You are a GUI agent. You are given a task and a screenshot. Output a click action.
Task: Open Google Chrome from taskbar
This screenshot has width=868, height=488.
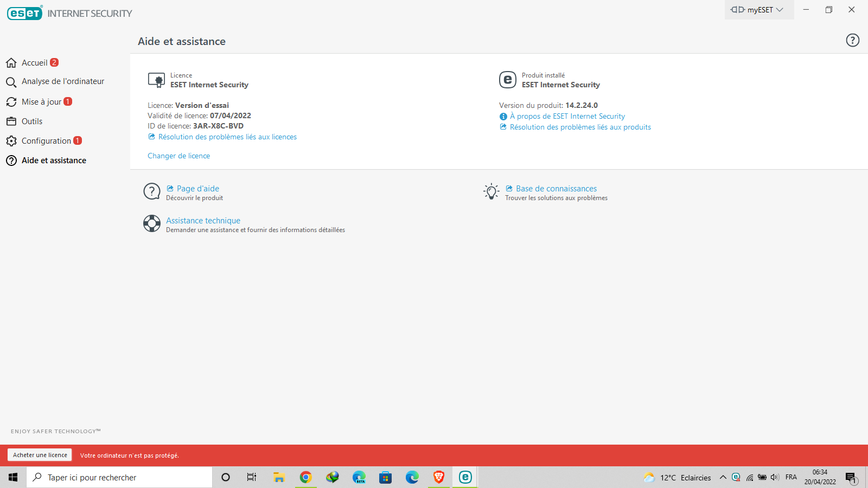tap(306, 477)
